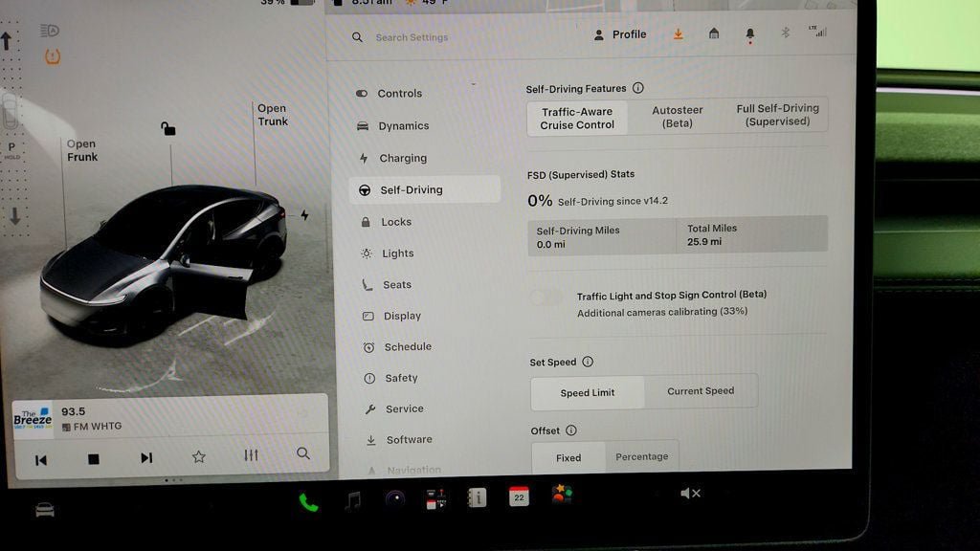Viewport: 980px width, 551px height.
Task: Show info for Self-Driving Features
Action: click(x=638, y=88)
